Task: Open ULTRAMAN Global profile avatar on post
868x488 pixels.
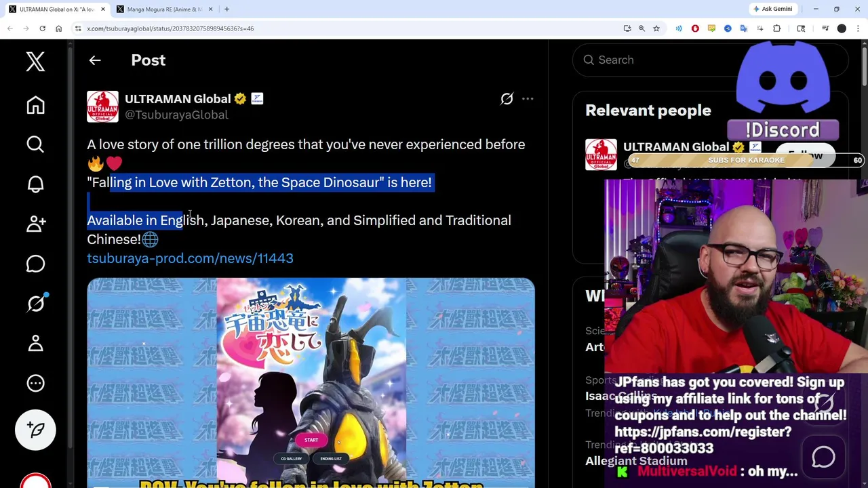Action: click(102, 106)
